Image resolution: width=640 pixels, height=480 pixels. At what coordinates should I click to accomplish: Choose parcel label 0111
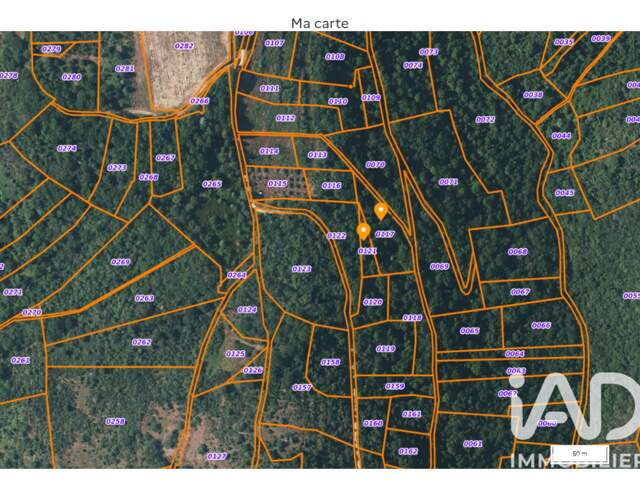(x=270, y=88)
